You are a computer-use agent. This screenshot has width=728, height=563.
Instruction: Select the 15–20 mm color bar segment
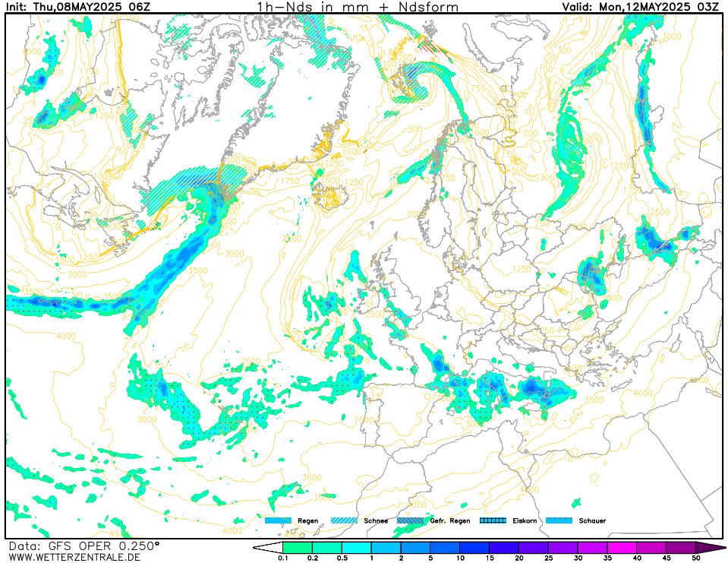point(504,548)
